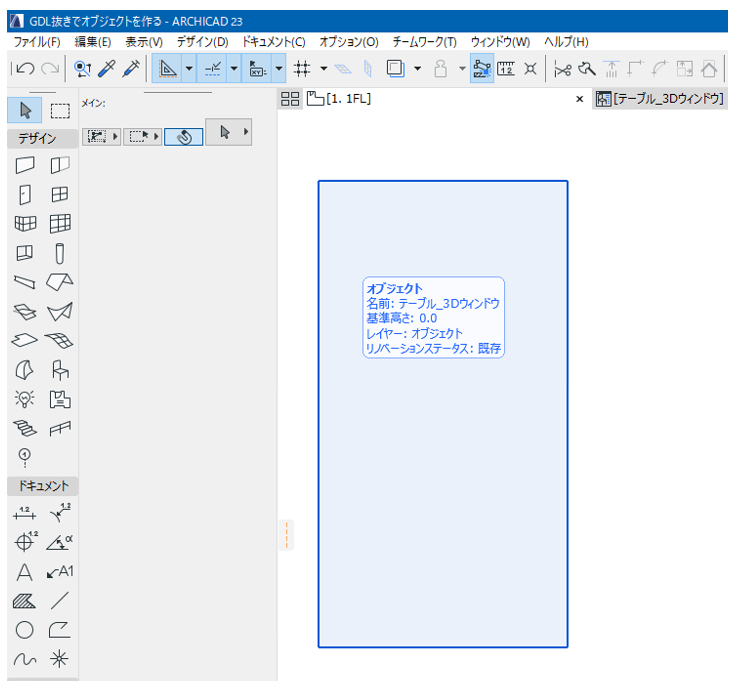Image resolution: width=734 pixels, height=699 pixels.
Task: Select the Hotspot tool
Action: (59, 659)
